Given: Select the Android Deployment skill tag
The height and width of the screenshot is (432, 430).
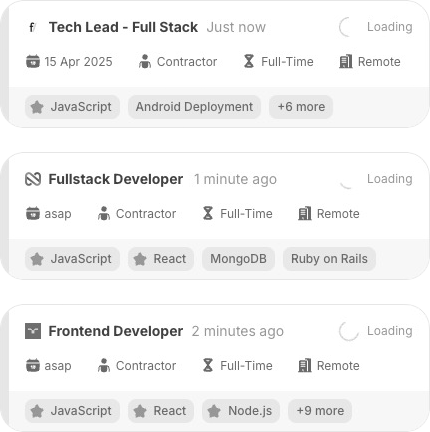Looking at the screenshot, I should pos(194,107).
